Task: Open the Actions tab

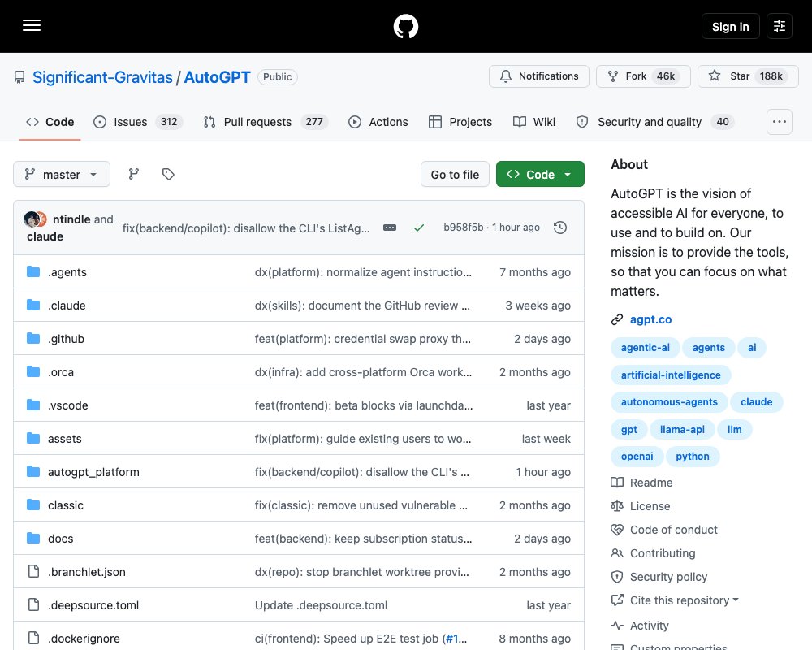Action: [x=378, y=122]
